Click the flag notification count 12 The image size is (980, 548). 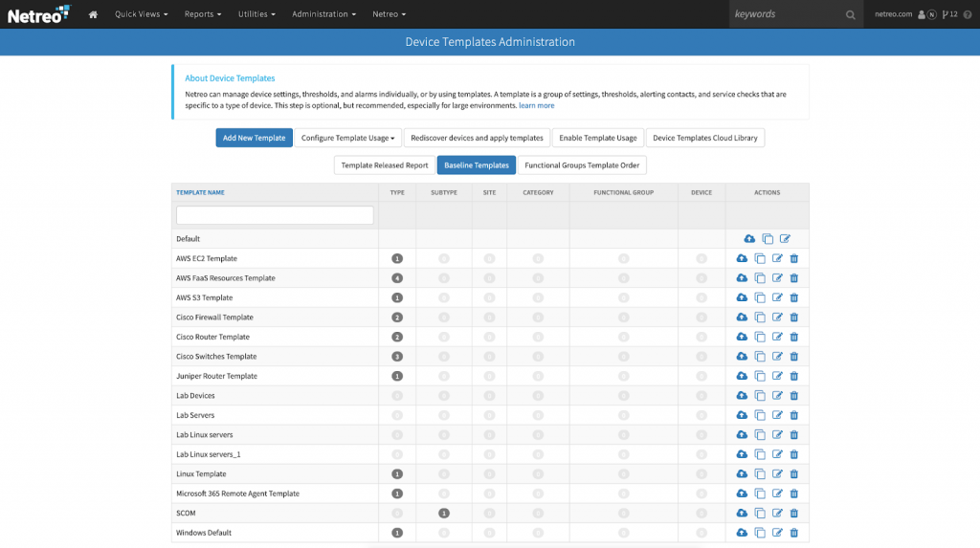click(950, 14)
